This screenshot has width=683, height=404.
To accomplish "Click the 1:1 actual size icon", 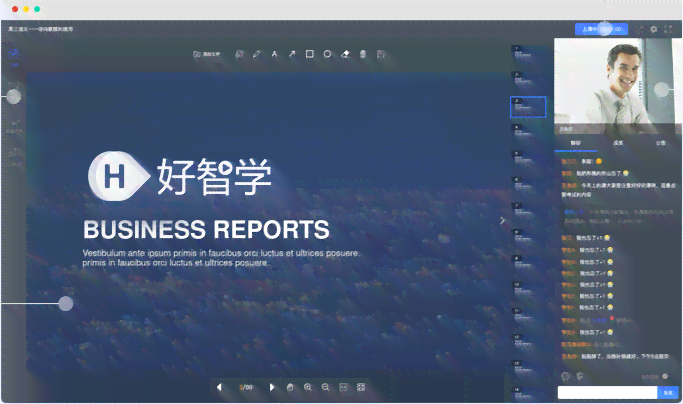I will pyautogui.click(x=343, y=387).
